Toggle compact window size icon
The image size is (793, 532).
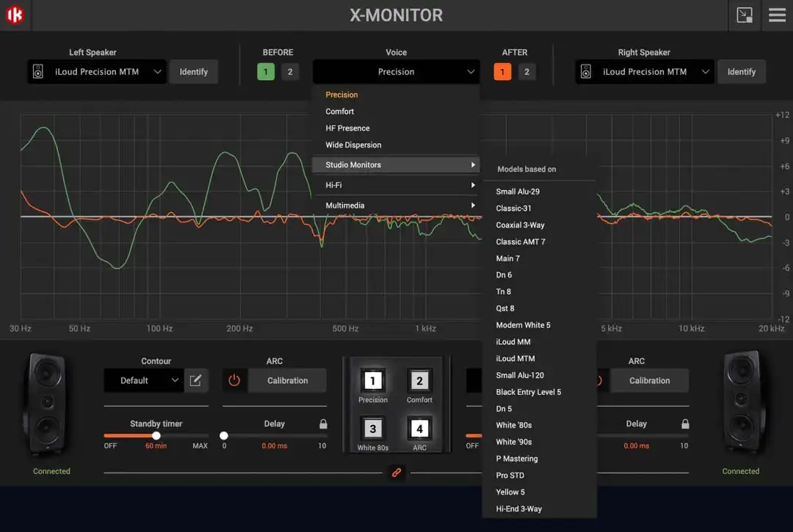pos(744,15)
